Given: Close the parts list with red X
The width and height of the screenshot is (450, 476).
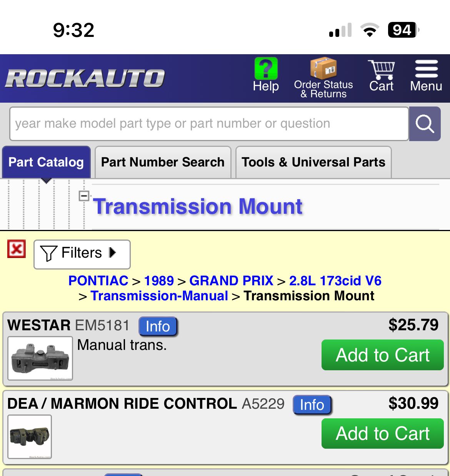Looking at the screenshot, I should (x=17, y=249).
